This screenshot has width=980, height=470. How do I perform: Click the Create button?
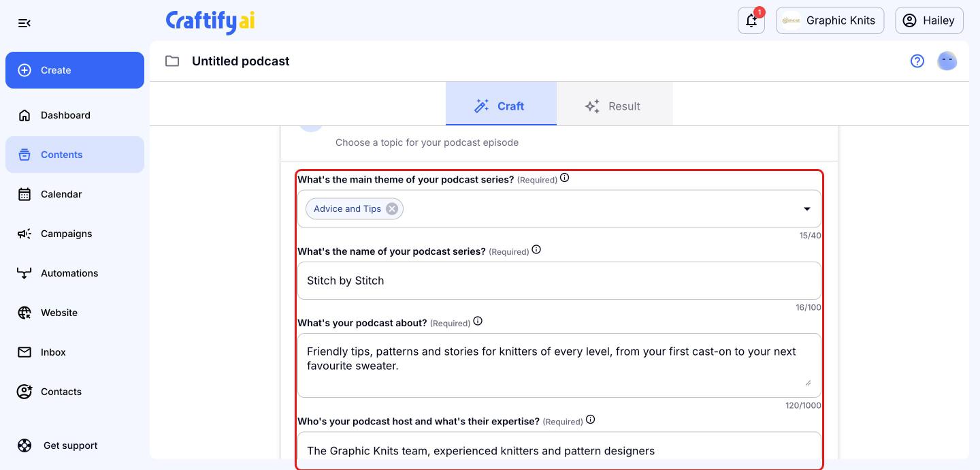[x=75, y=70]
